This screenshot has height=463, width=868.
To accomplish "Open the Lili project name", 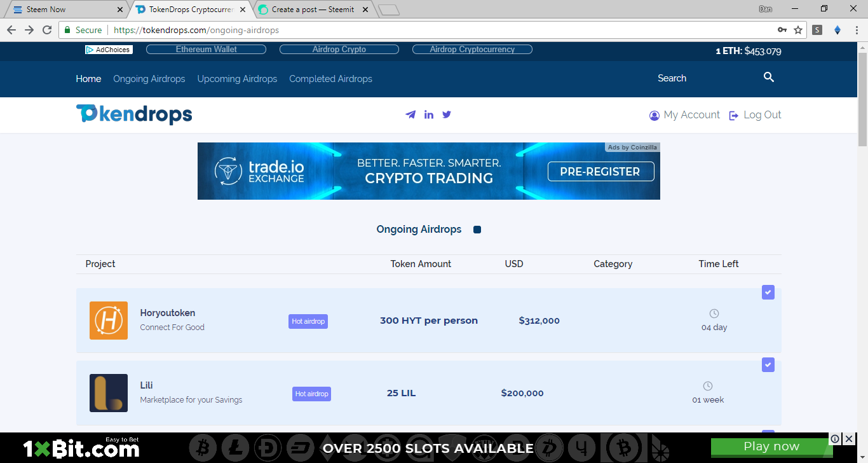I will 147,385.
